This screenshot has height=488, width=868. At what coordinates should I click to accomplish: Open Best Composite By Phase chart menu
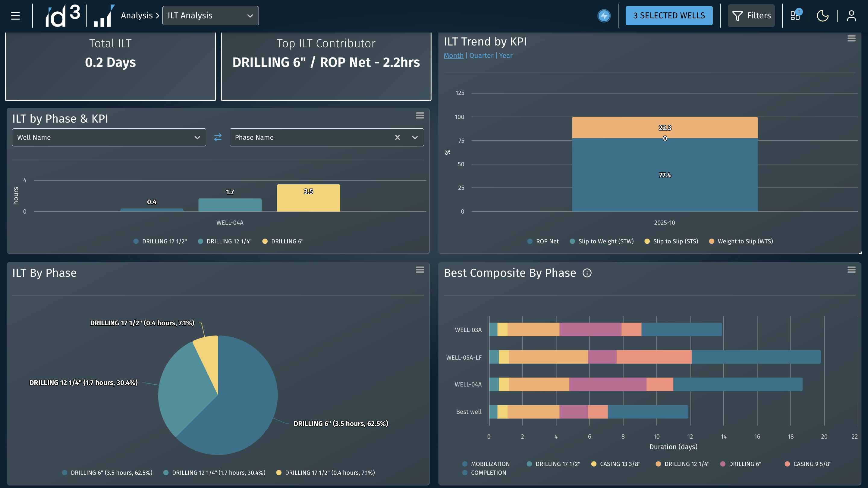tap(851, 270)
